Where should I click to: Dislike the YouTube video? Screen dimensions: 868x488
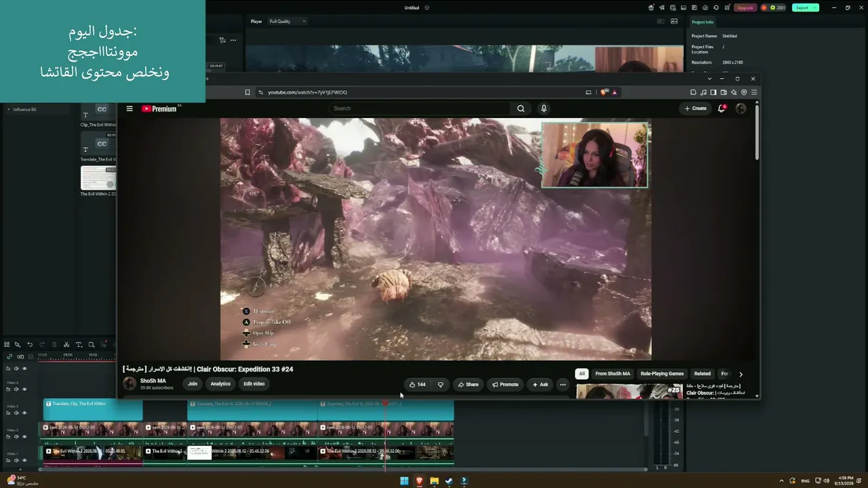click(440, 384)
